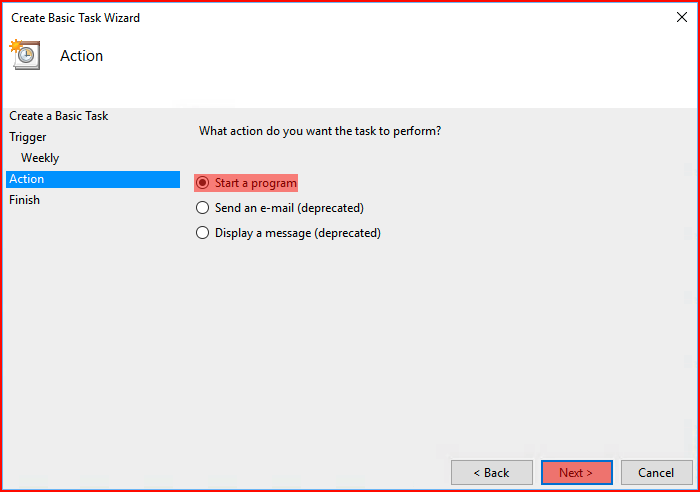Jump to the Finish step
The height and width of the screenshot is (492, 700).
coord(24,200)
